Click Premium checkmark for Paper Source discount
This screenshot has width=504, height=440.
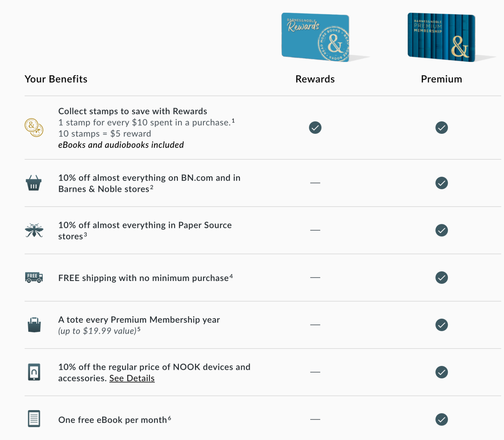point(441,230)
